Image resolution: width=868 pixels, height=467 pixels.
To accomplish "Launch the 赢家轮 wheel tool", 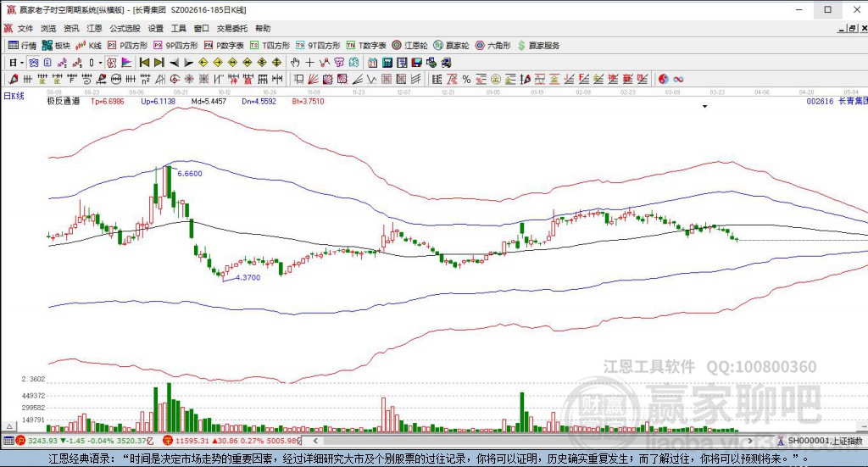I will click(451, 46).
